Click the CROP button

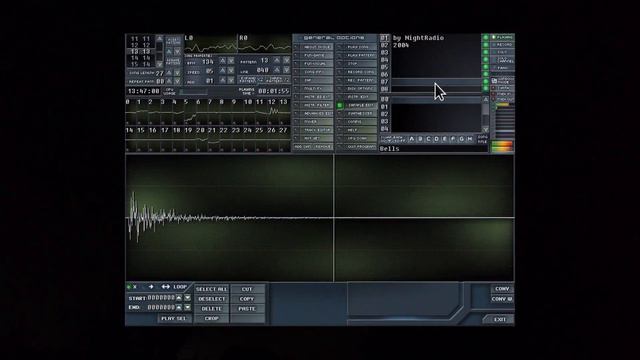(x=211, y=318)
